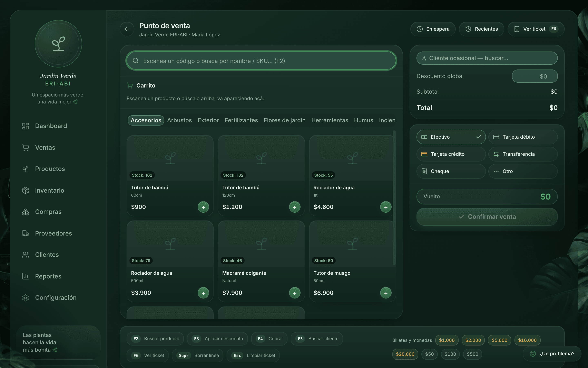Click the Clientes people icon

pos(26,255)
